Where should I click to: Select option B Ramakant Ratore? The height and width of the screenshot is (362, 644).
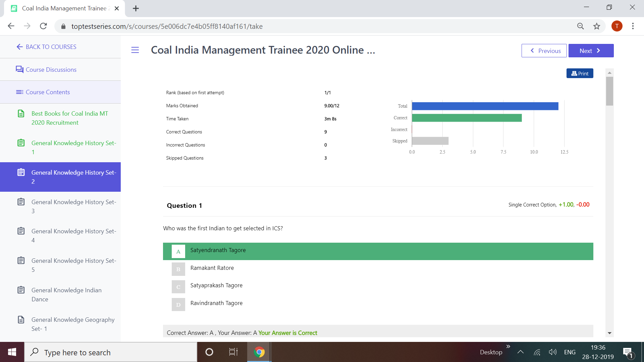(212, 268)
